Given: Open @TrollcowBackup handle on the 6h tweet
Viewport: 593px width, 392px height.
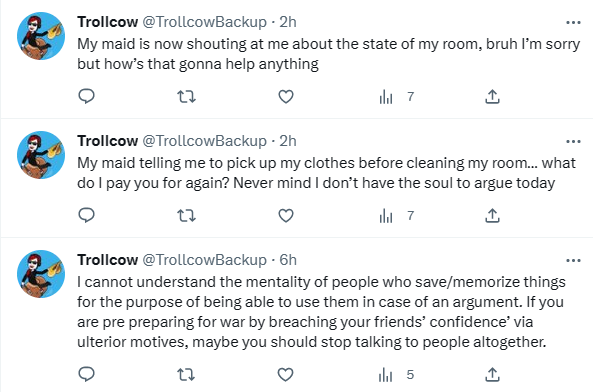Looking at the screenshot, I should click(x=205, y=260).
